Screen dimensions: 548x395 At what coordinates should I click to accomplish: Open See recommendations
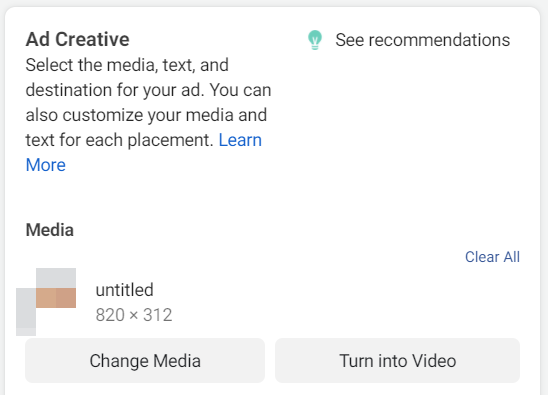[x=423, y=40]
